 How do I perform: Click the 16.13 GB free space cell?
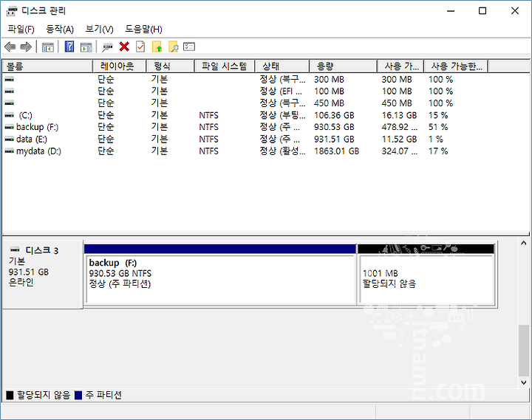pos(399,116)
